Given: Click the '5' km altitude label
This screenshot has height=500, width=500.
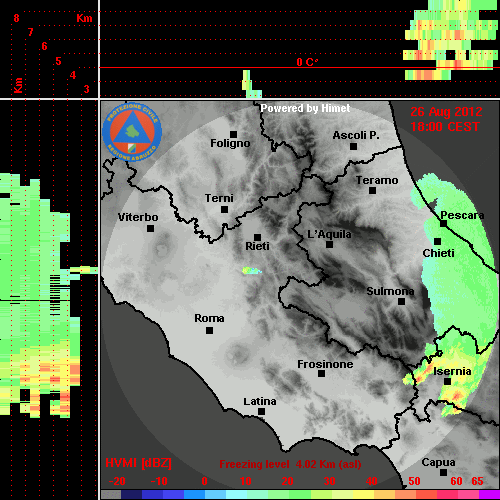Looking at the screenshot, I should click(58, 61).
